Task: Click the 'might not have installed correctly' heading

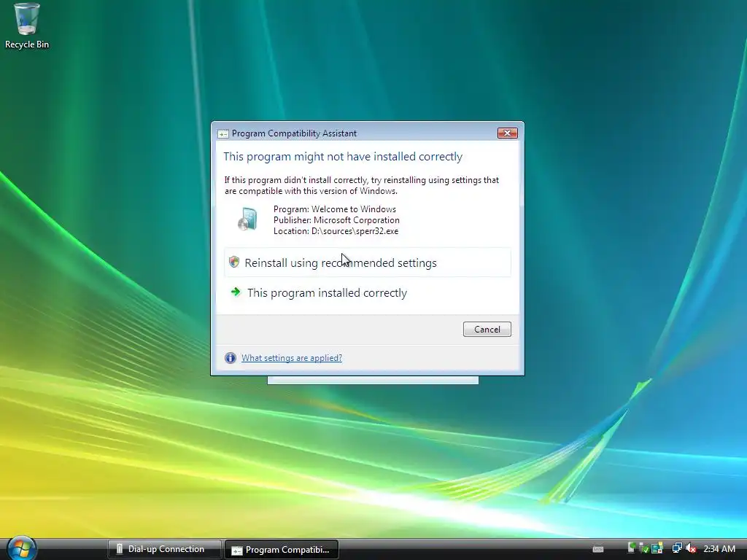Action: [343, 156]
